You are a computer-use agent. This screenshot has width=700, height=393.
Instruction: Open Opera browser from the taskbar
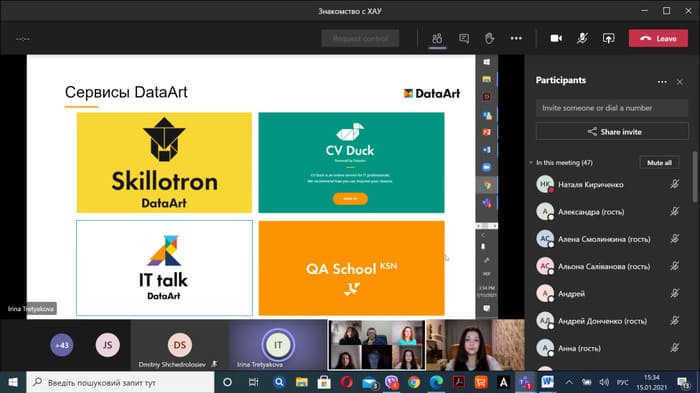coord(346,382)
